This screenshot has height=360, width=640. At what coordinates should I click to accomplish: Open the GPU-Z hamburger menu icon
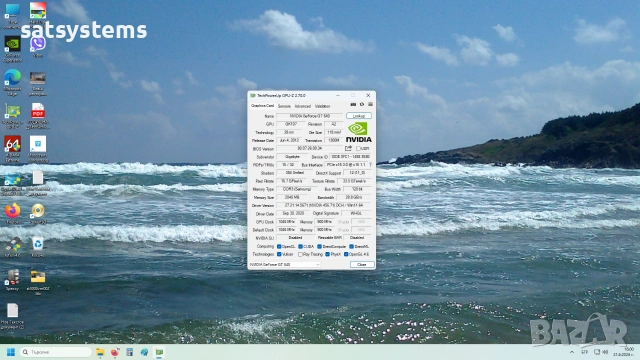click(x=370, y=105)
